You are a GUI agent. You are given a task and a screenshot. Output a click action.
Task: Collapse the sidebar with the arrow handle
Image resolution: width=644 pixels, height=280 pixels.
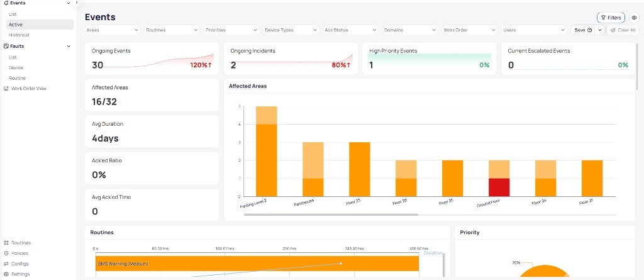coord(77,3)
